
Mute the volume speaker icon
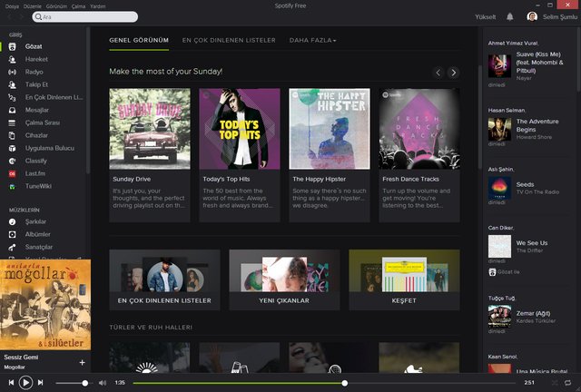click(x=103, y=383)
